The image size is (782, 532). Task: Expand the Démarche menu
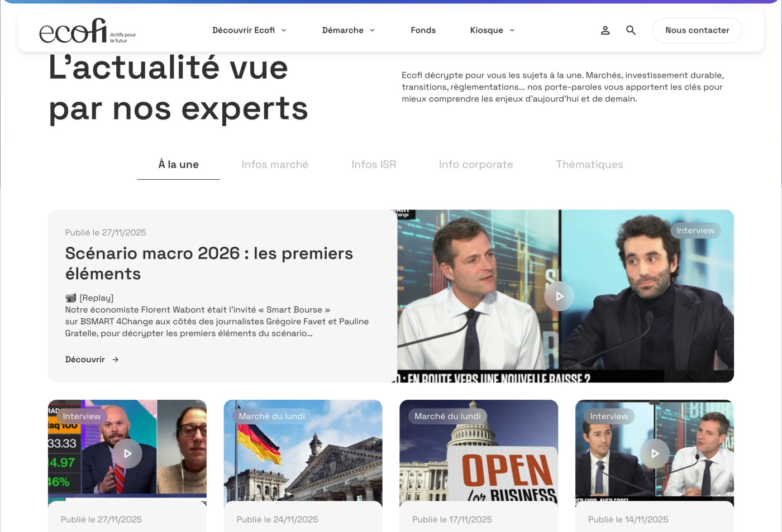click(349, 30)
